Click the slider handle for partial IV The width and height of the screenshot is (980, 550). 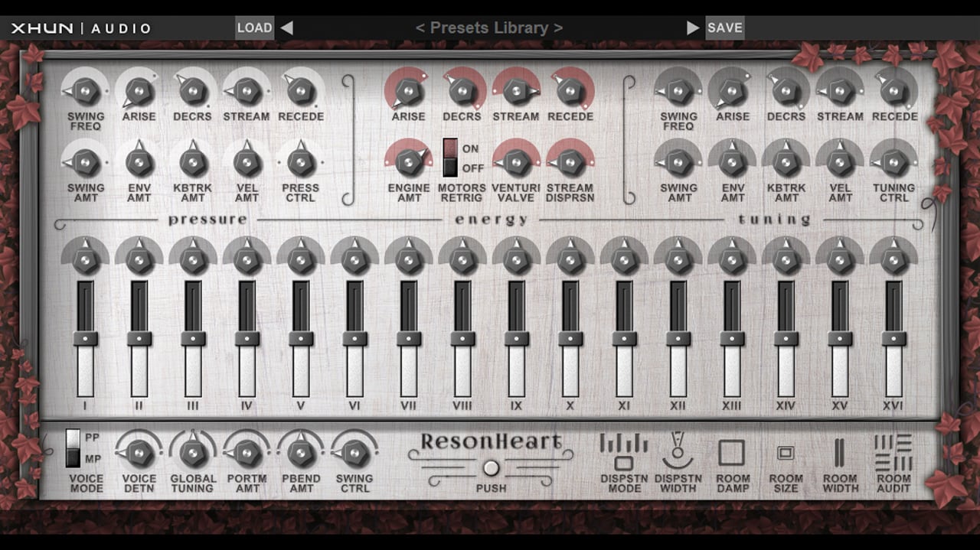point(247,338)
